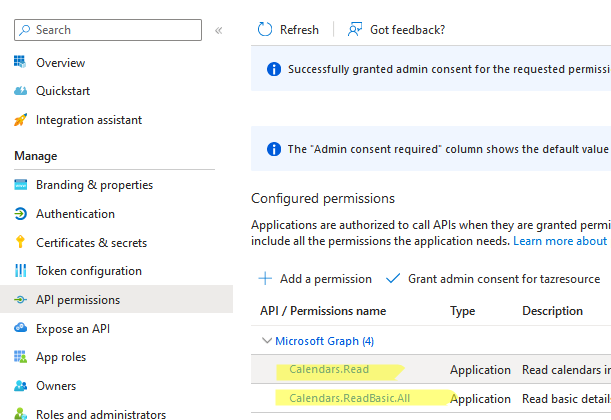
Task: Click the Overview grid icon
Action: 20,62
